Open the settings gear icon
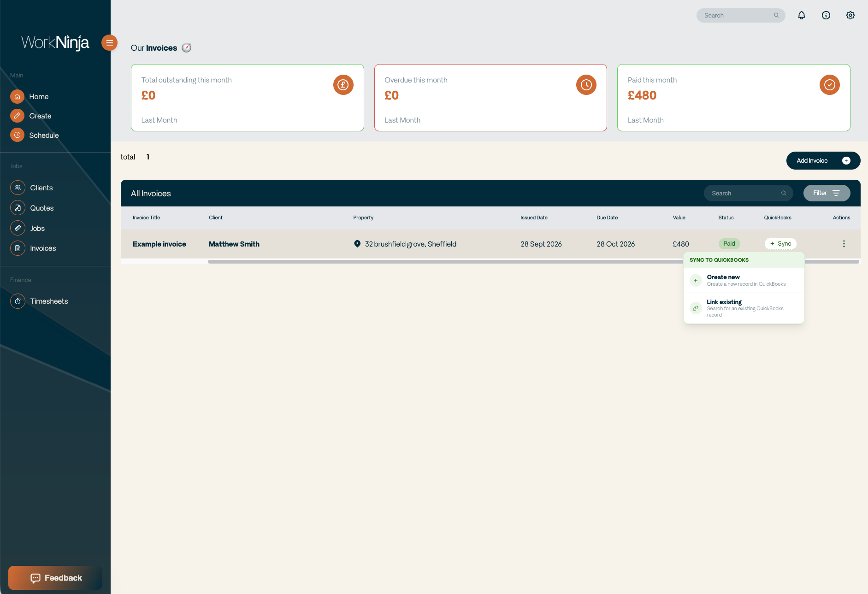Screen dimensions: 868x594 pos(850,15)
